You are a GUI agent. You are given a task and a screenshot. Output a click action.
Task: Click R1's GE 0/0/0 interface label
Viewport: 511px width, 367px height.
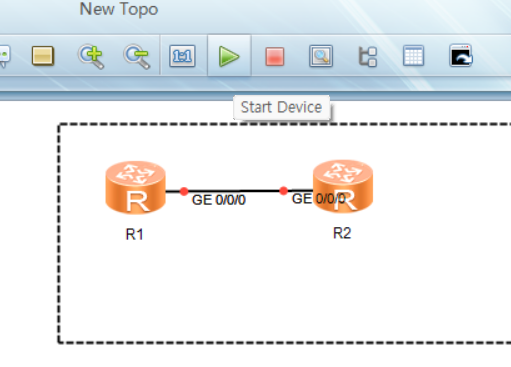pyautogui.click(x=219, y=200)
